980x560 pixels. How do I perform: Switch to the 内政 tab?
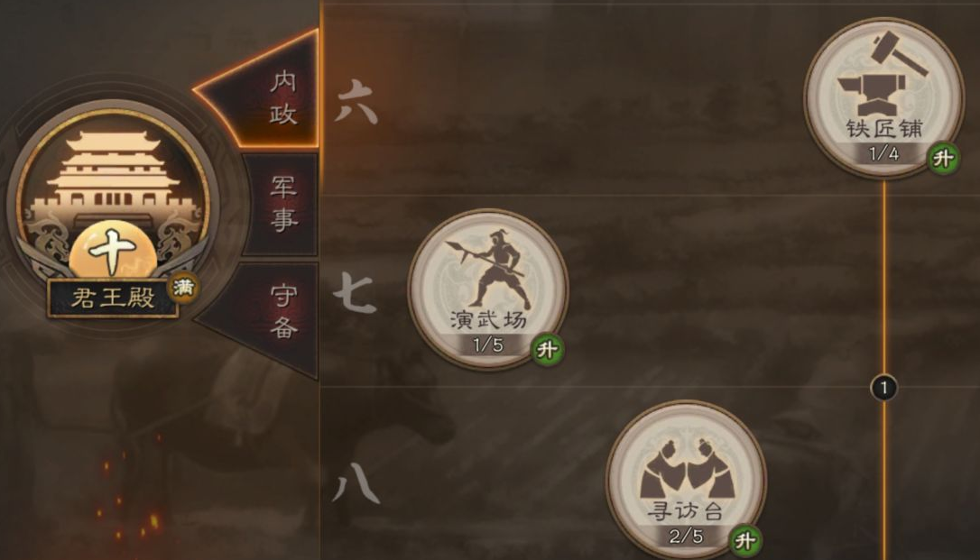pyautogui.click(x=282, y=96)
